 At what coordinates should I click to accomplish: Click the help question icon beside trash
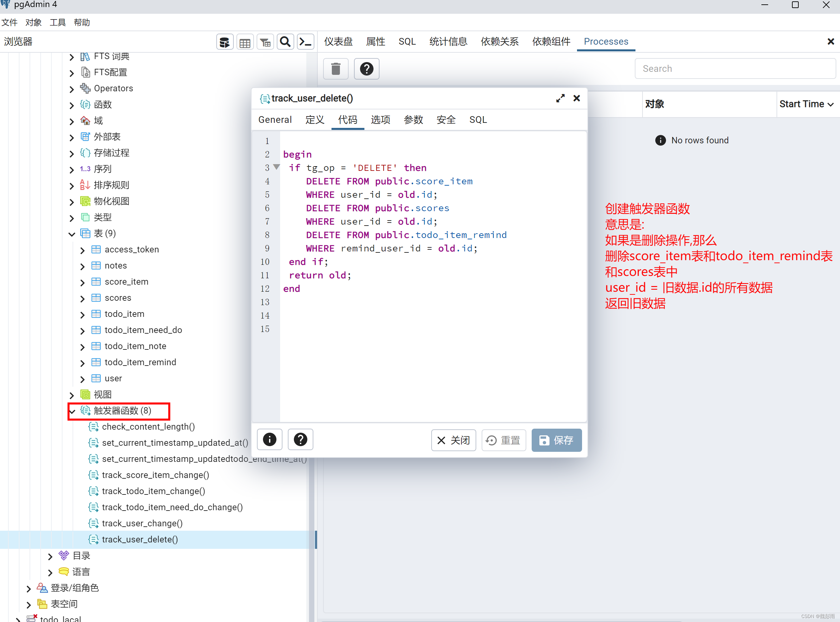click(x=366, y=69)
